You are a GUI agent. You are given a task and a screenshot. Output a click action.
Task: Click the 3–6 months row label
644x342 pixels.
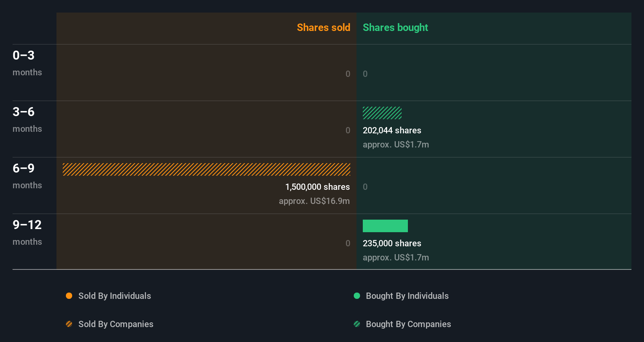27,120
